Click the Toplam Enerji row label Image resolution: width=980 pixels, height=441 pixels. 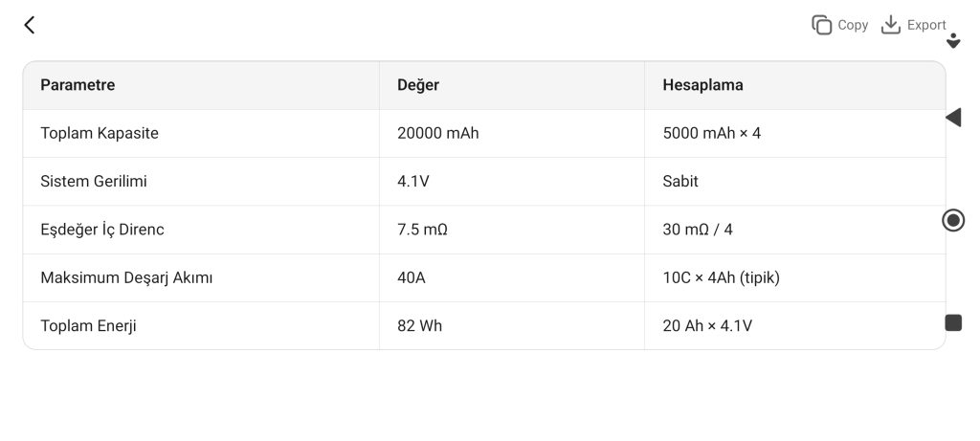click(x=88, y=325)
